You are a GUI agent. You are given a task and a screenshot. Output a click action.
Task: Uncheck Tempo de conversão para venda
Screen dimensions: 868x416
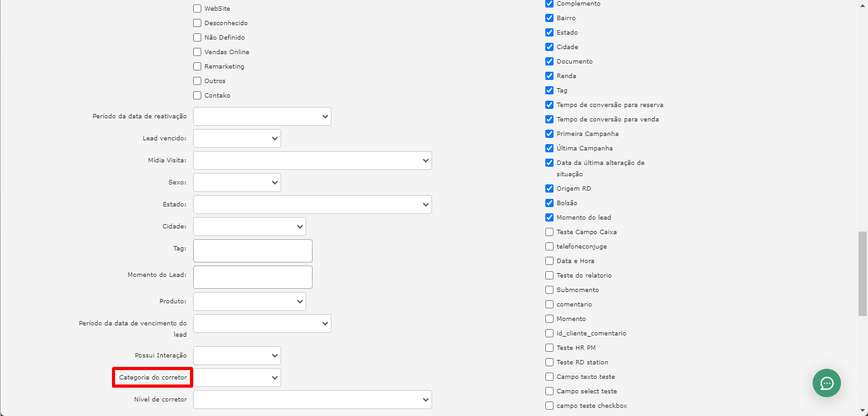pyautogui.click(x=550, y=120)
